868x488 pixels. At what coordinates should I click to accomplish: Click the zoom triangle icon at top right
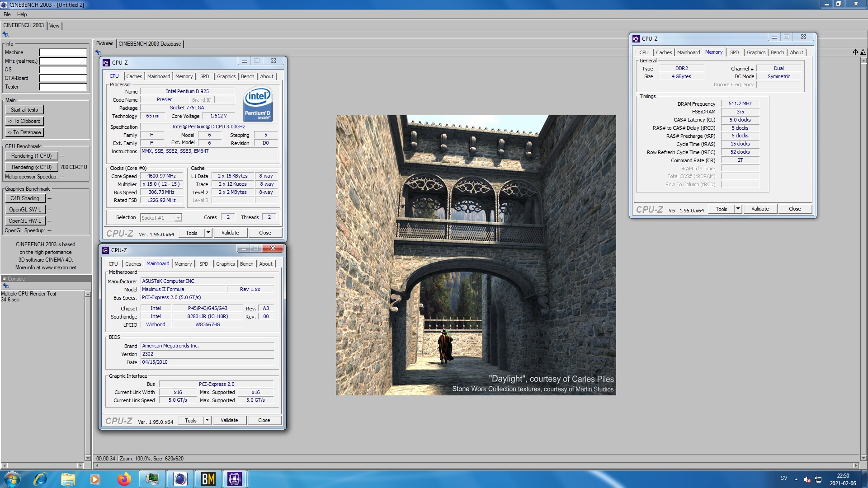point(863,52)
